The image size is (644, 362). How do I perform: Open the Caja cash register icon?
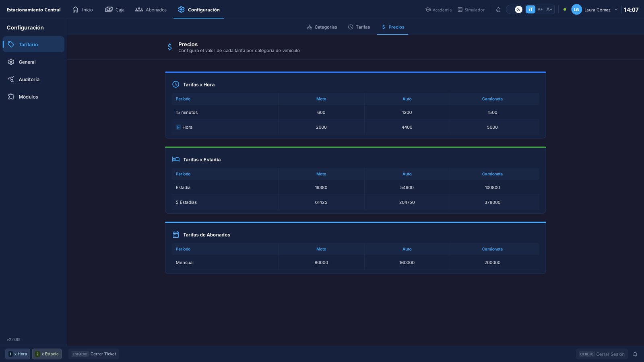pos(109,9)
